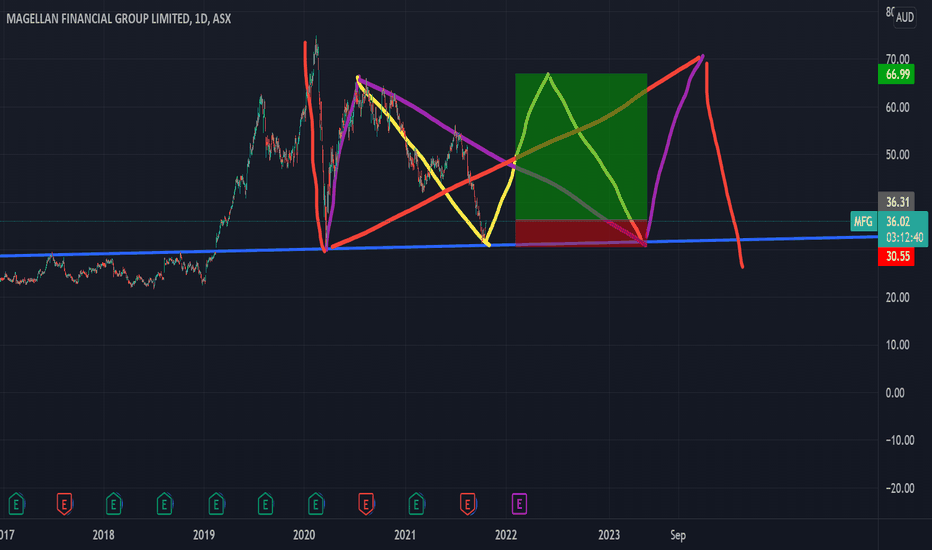Click the purple earnings marker above 2022
This screenshot has height=550, width=932.
pyautogui.click(x=519, y=504)
